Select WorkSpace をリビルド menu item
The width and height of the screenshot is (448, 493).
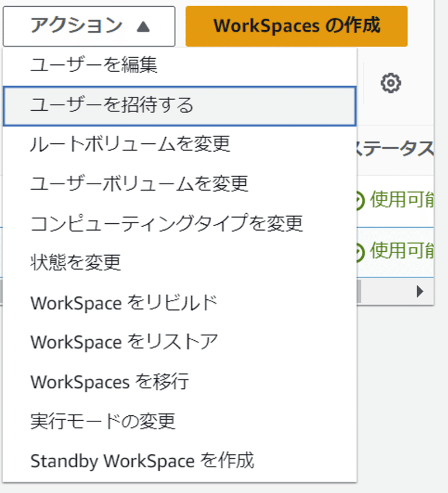(x=179, y=303)
